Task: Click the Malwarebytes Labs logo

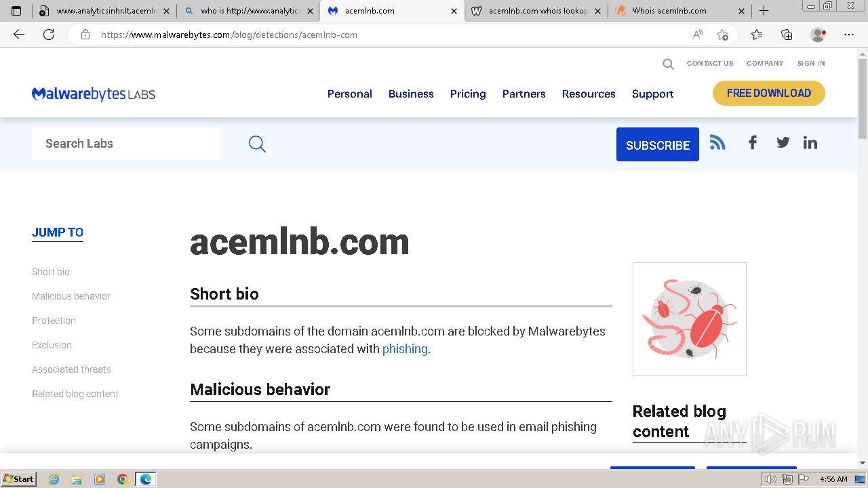Action: 94,94
